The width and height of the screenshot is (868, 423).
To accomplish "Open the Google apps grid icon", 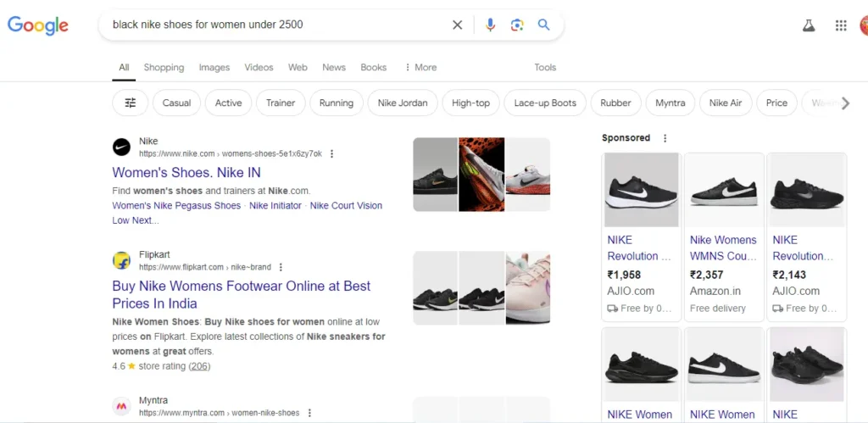I will point(841,25).
